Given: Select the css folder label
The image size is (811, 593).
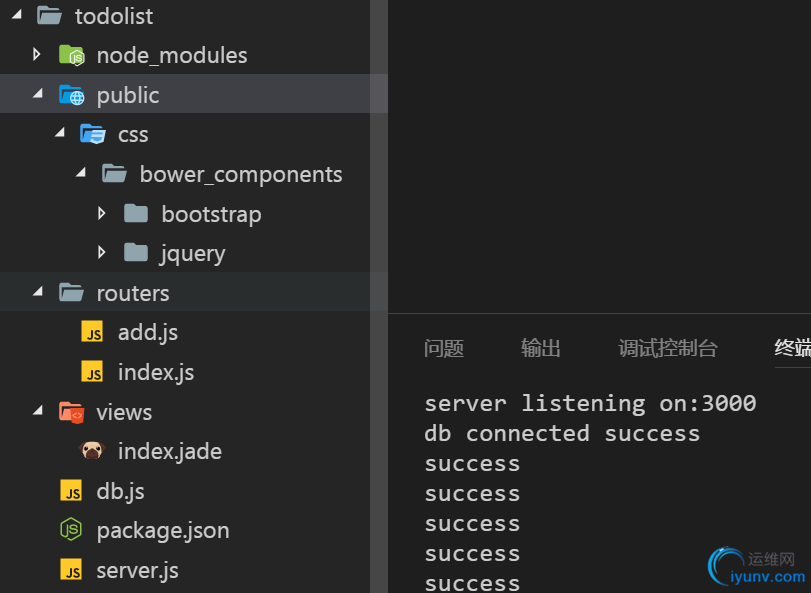Looking at the screenshot, I should click(x=133, y=135).
